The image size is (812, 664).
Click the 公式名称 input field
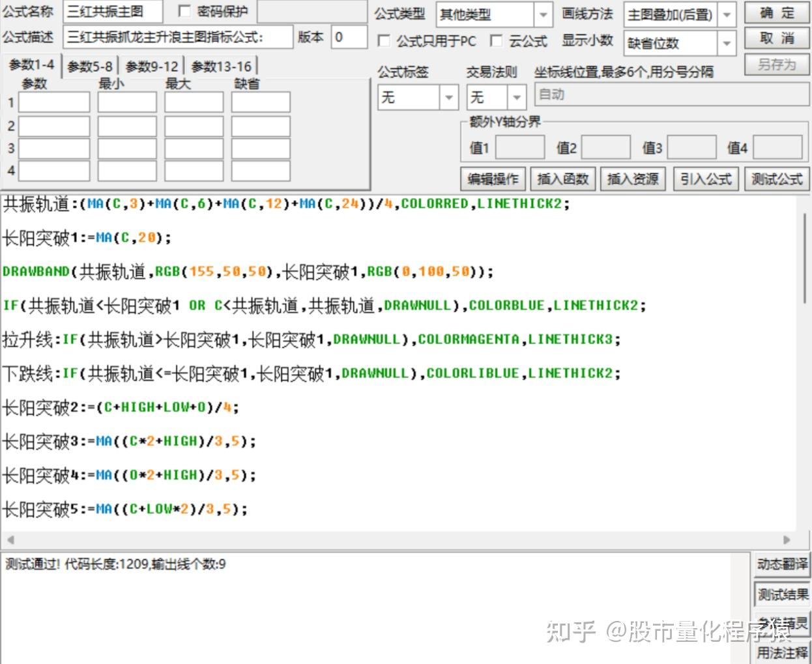point(113,12)
